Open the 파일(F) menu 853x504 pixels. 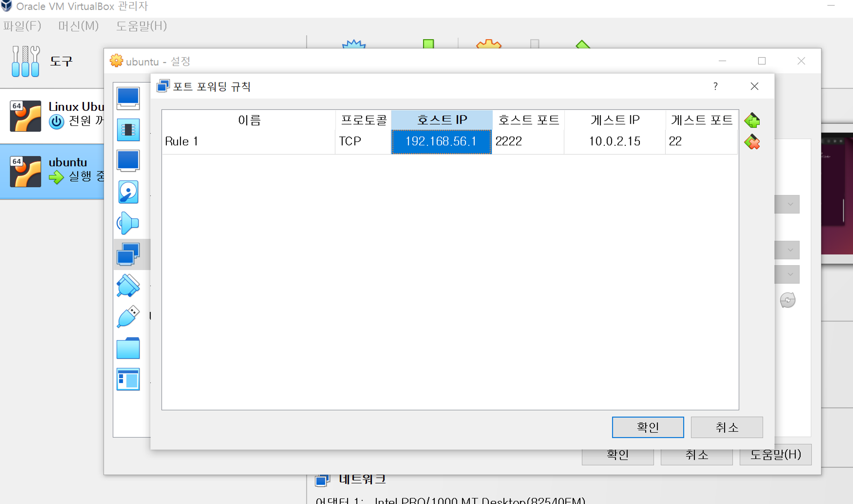[22, 26]
